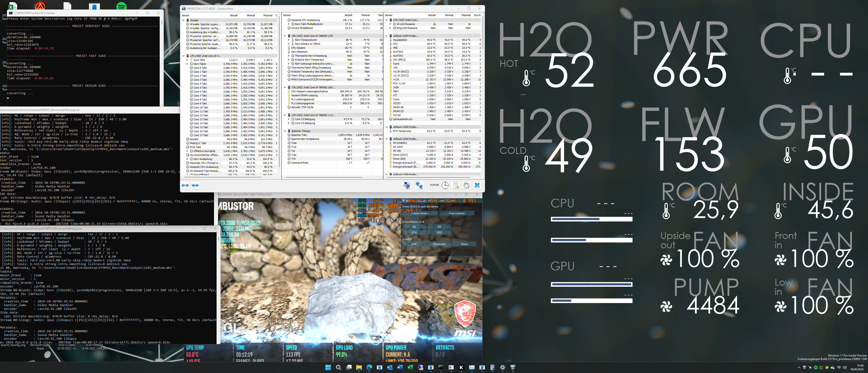Reset the HWiNFO elapsed-time clock icon

click(445, 185)
